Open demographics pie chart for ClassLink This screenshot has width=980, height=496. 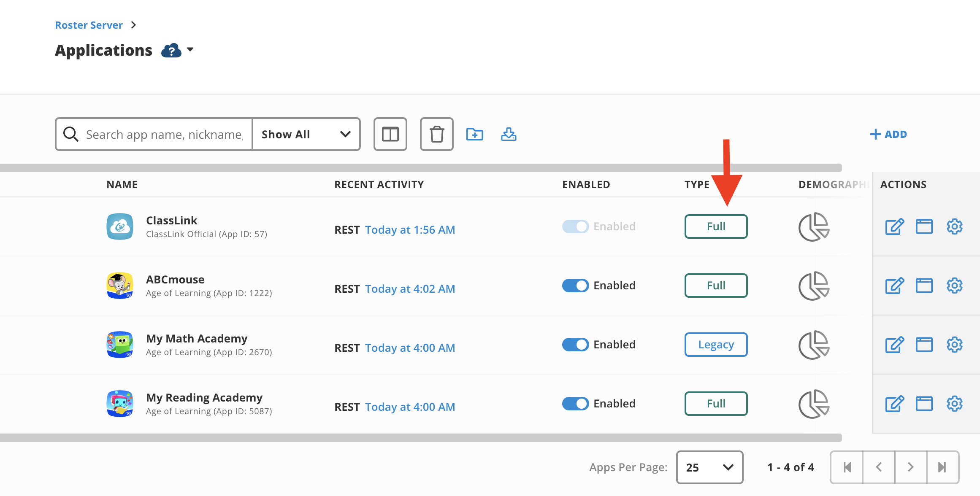(x=814, y=227)
